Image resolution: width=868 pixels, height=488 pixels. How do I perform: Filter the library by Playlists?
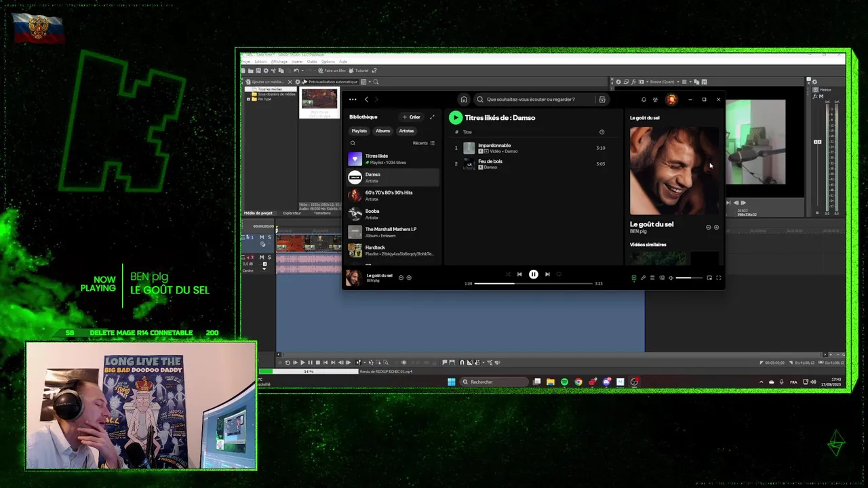(x=359, y=131)
